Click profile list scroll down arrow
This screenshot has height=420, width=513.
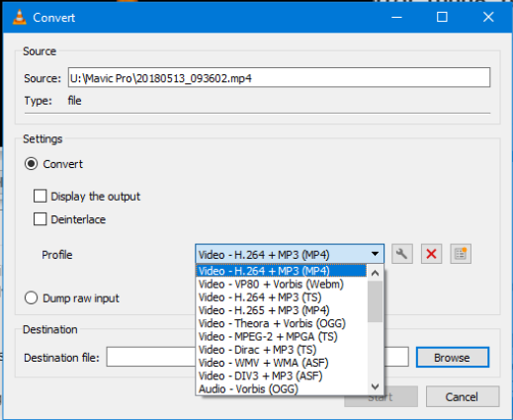click(375, 386)
